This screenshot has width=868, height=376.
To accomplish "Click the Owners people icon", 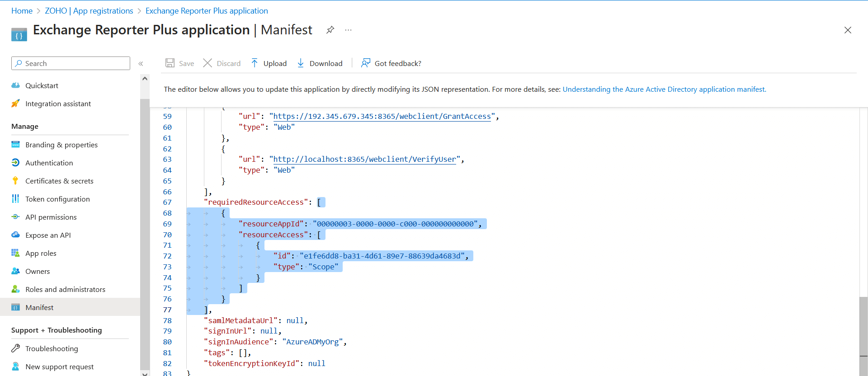I will (15, 271).
